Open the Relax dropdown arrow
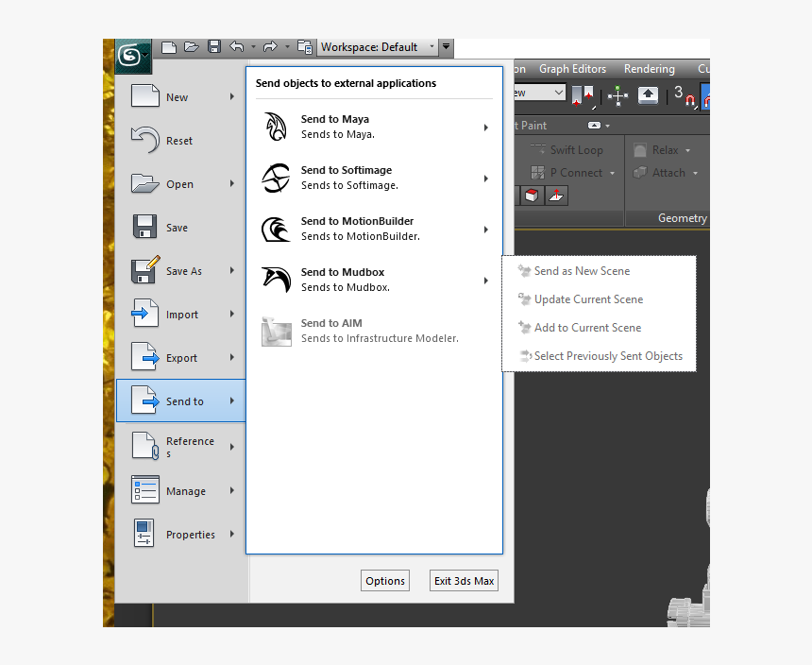 click(x=687, y=151)
